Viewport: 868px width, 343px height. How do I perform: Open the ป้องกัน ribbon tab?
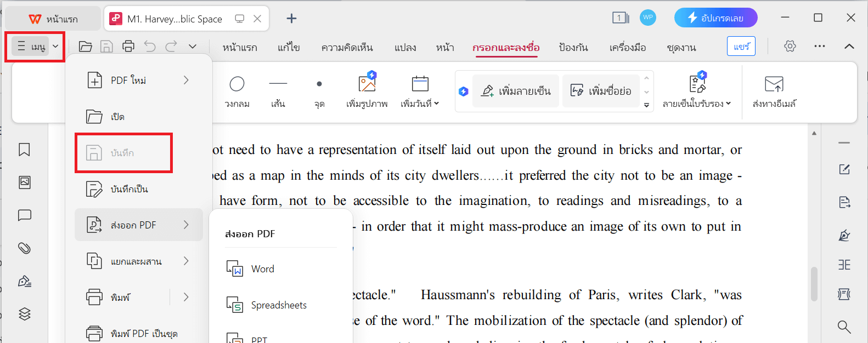[x=573, y=48]
